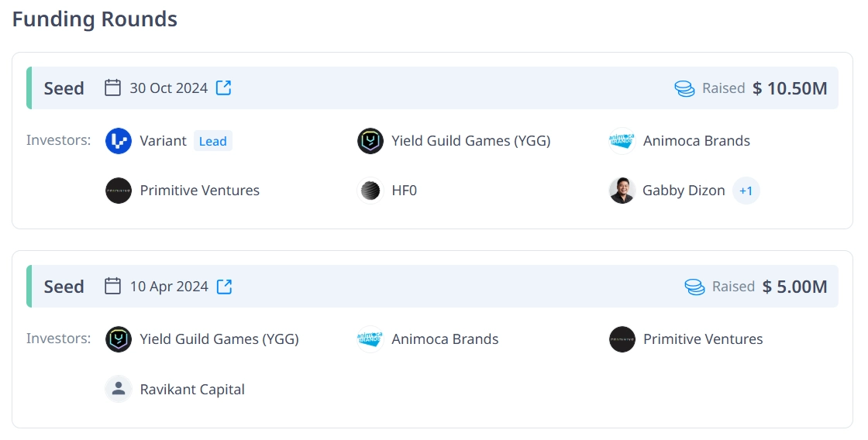This screenshot has width=868, height=440.
Task: Click the calendar icon beside 30 Oct 2024
Action: [x=113, y=88]
